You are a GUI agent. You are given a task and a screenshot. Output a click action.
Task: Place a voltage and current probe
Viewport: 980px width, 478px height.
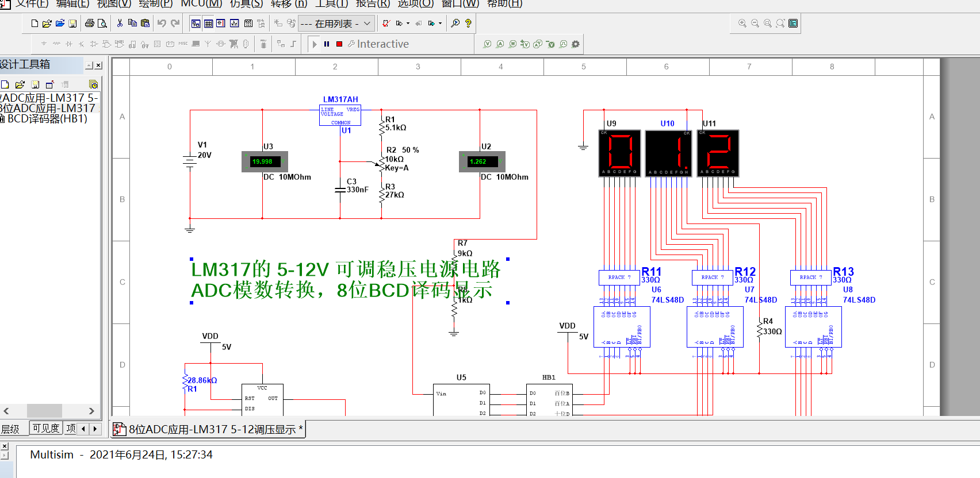[x=538, y=44]
